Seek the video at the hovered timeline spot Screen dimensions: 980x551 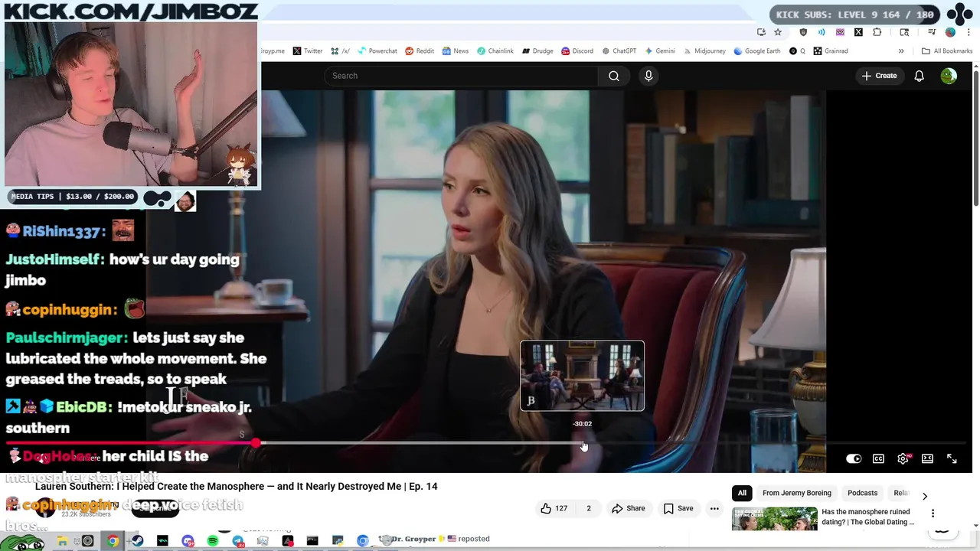tap(583, 443)
